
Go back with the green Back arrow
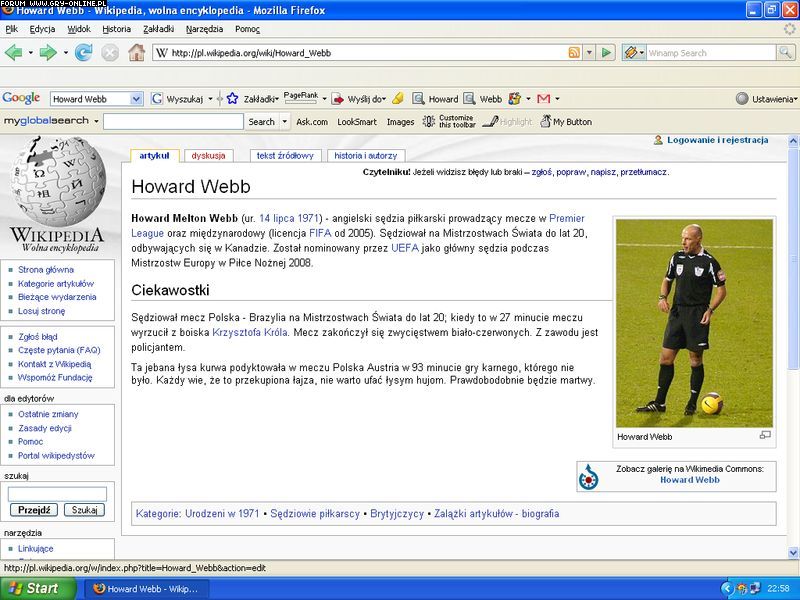point(13,53)
